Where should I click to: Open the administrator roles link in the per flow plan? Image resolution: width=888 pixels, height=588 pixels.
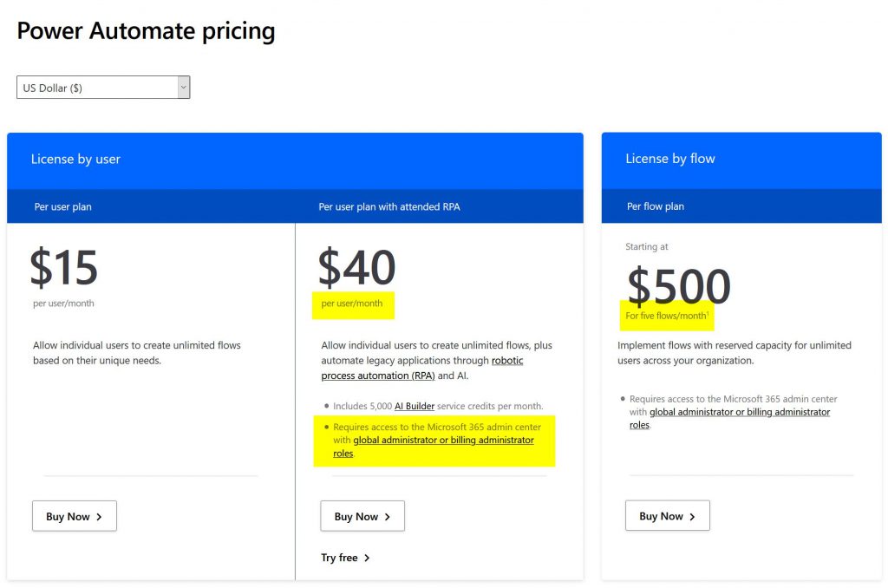739,412
